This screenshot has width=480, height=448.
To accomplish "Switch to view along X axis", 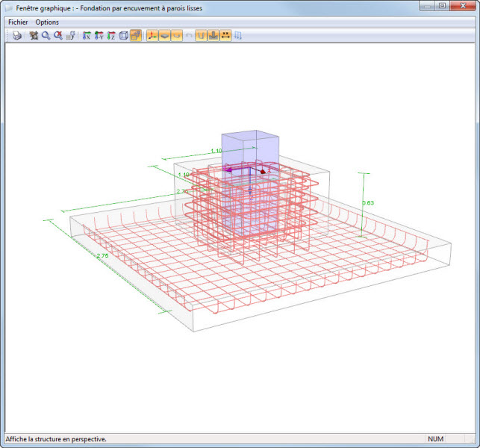I will [x=87, y=36].
